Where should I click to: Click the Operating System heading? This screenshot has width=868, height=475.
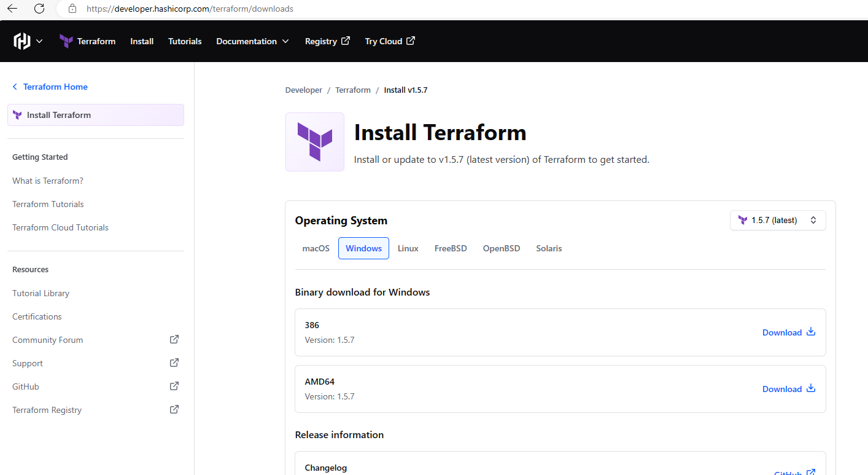(341, 221)
